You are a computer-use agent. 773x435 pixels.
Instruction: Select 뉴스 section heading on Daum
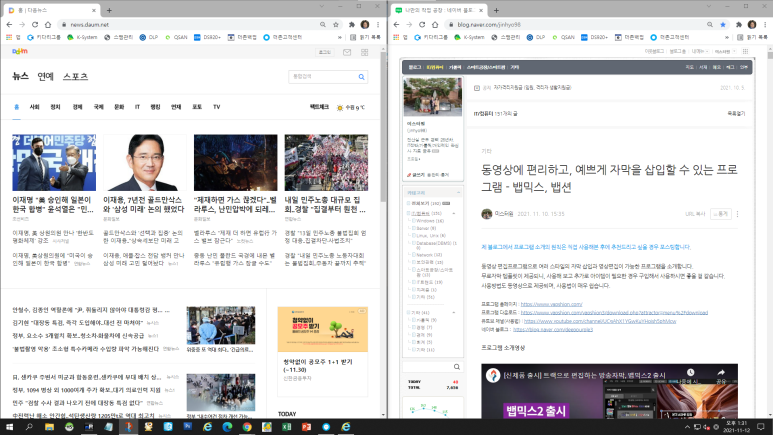coord(20,76)
